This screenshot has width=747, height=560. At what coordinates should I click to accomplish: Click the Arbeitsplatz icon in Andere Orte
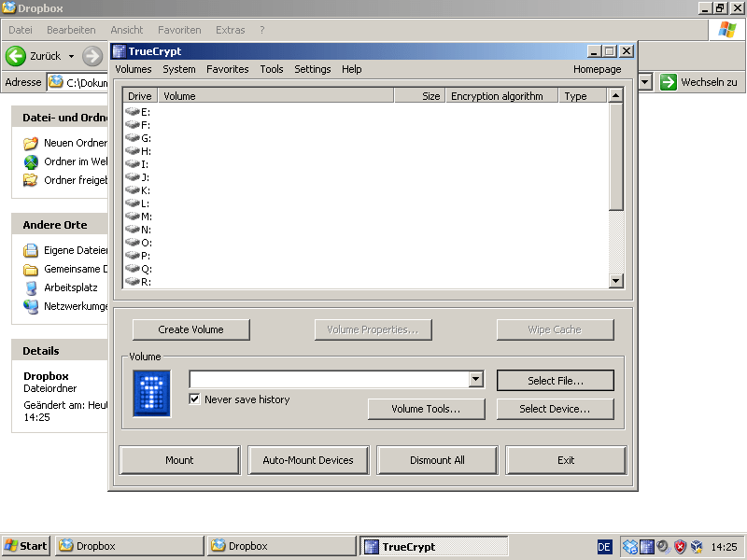(31, 287)
